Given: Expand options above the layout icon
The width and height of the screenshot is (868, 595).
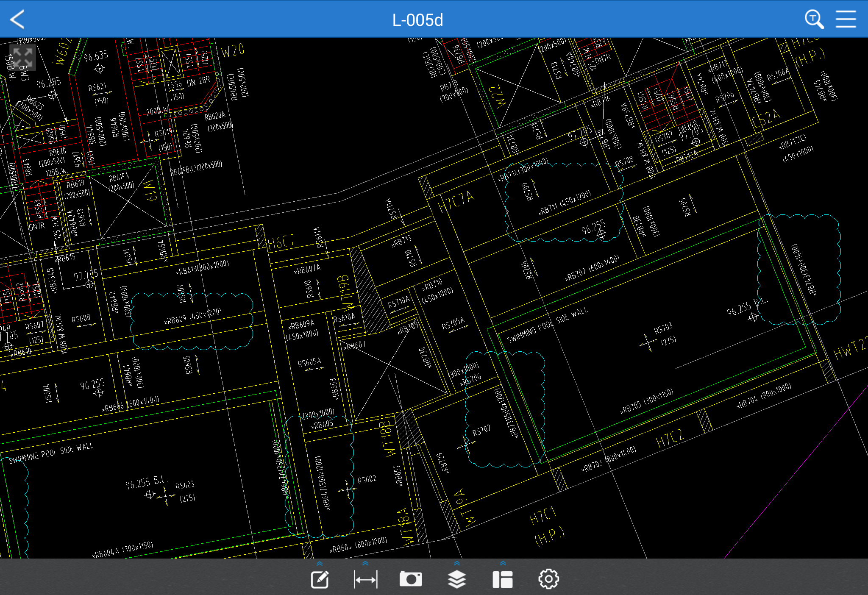Looking at the screenshot, I should tap(503, 563).
